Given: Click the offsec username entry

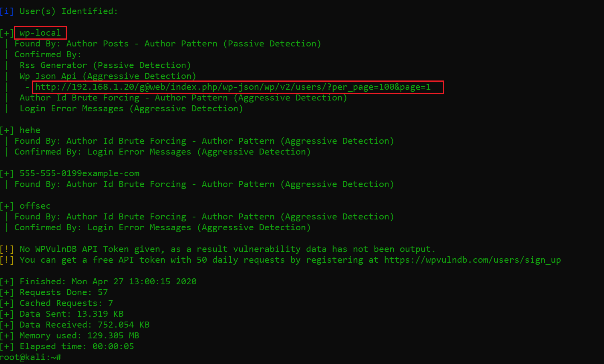Looking at the screenshot, I should [35, 206].
